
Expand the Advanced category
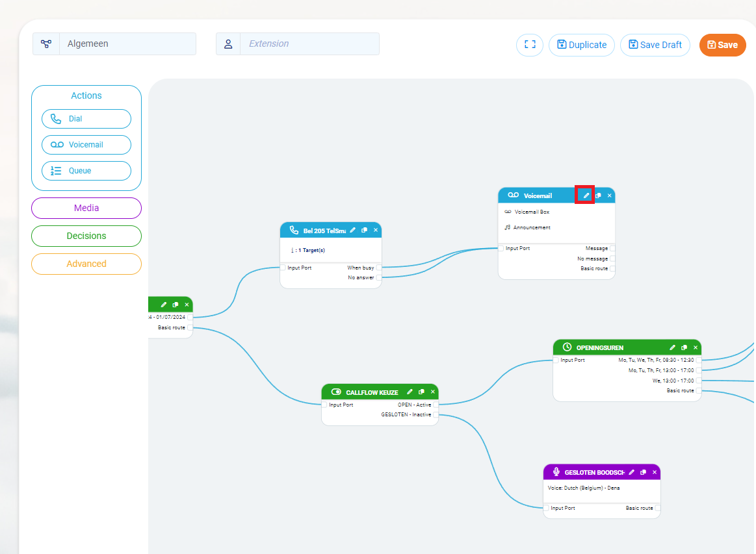86,264
